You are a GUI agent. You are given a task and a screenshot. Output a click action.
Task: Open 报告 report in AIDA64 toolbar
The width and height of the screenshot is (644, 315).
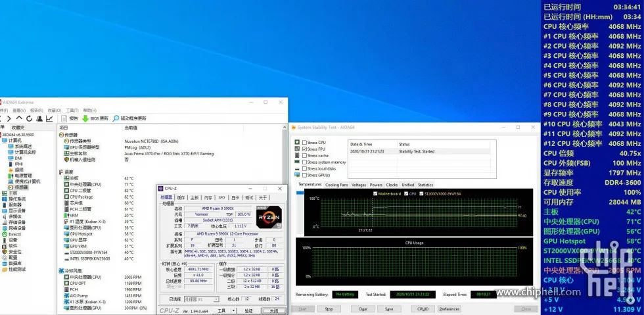[70, 118]
